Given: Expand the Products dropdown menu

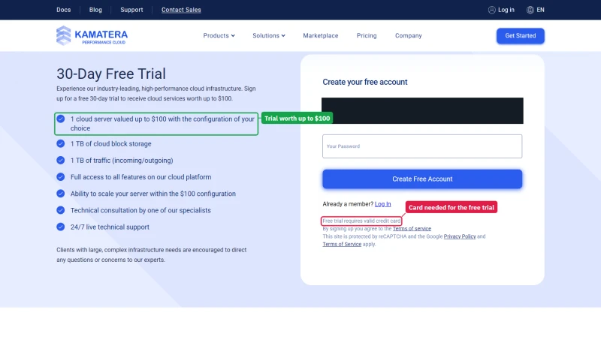Looking at the screenshot, I should (x=219, y=35).
